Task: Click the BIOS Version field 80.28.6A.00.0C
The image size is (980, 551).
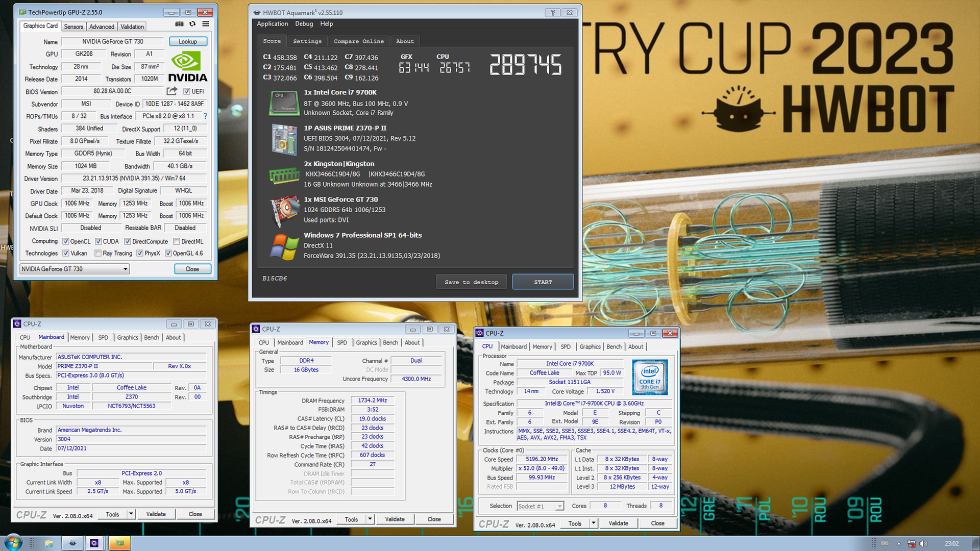Action: (113, 91)
